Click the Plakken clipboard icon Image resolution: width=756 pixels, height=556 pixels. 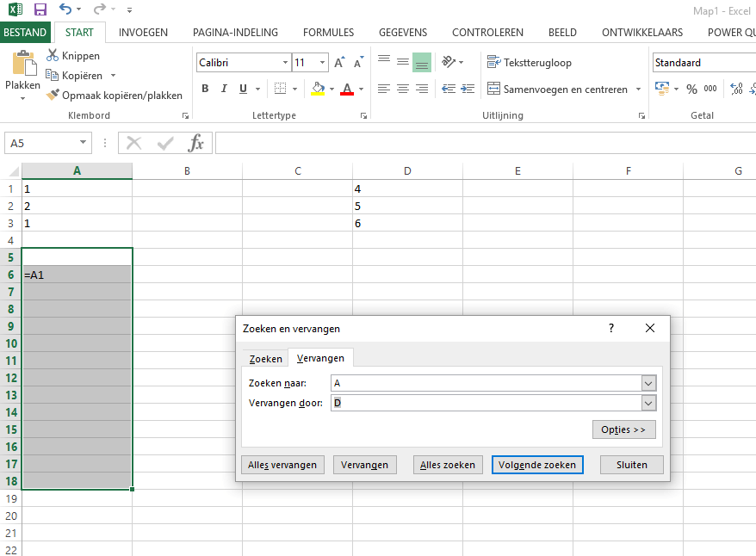(x=23, y=65)
